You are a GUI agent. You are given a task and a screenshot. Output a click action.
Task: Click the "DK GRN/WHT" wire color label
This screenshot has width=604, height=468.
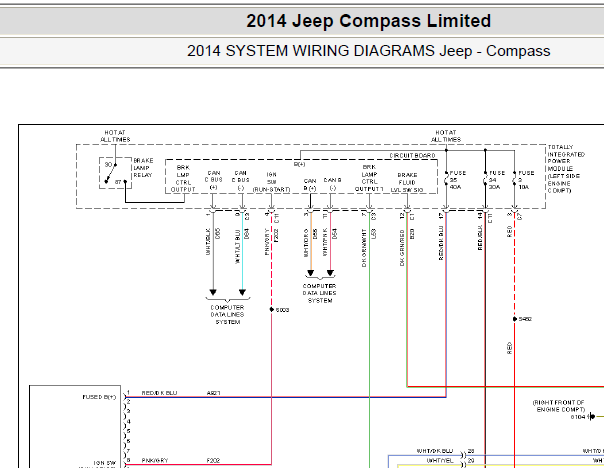click(x=364, y=248)
